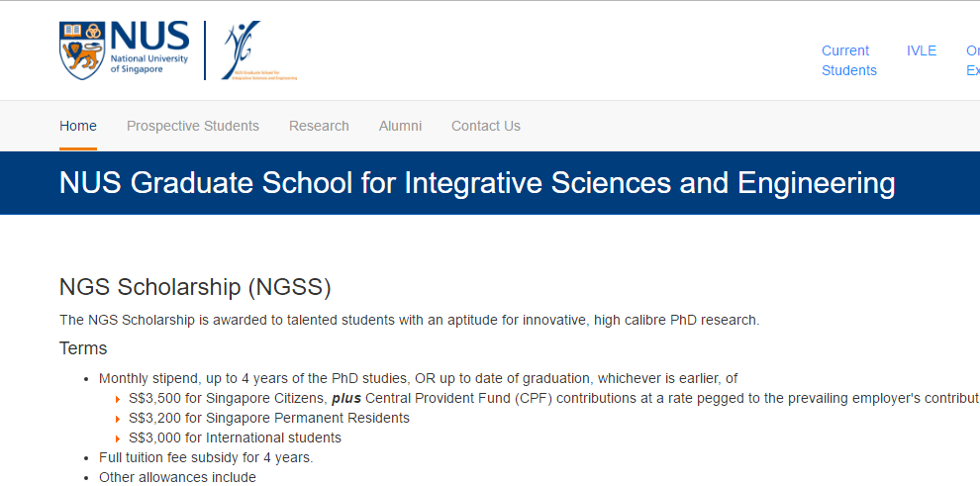This screenshot has width=980, height=486.
Task: Click the Terms subheading
Action: (x=83, y=348)
